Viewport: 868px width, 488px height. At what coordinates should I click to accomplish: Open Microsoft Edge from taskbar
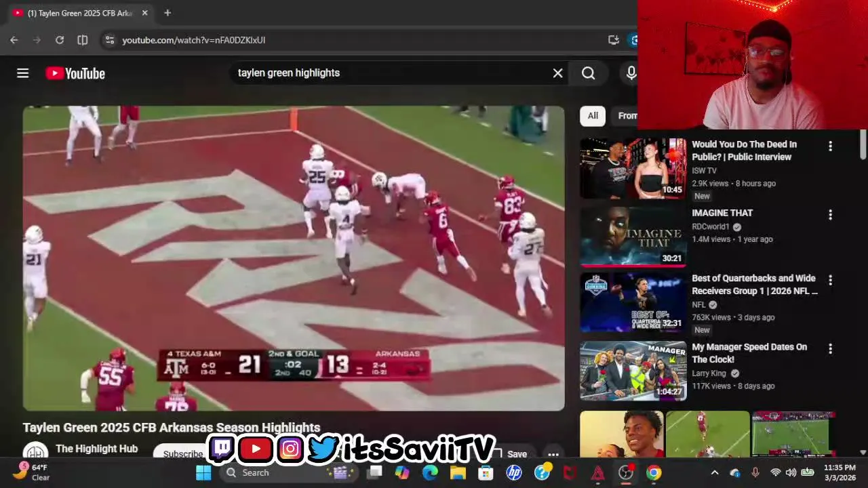coord(430,472)
